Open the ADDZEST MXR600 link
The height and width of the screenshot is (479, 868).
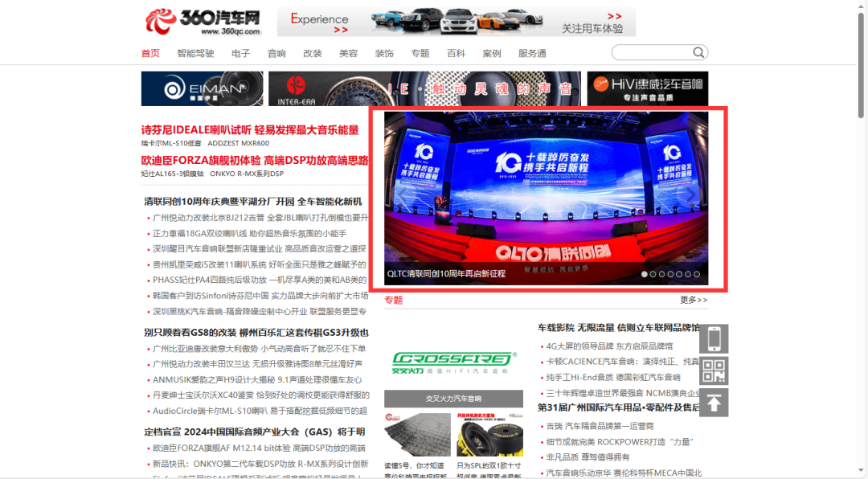coord(239,143)
